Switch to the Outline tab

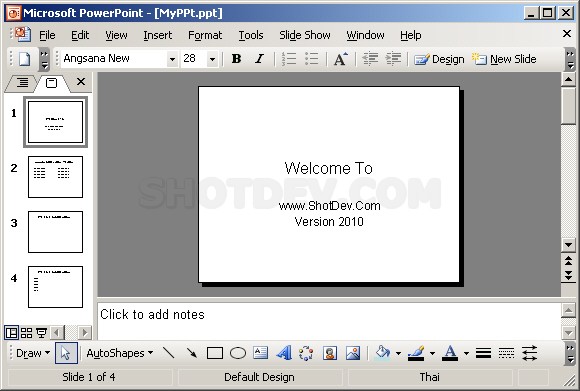pyautogui.click(x=22, y=82)
